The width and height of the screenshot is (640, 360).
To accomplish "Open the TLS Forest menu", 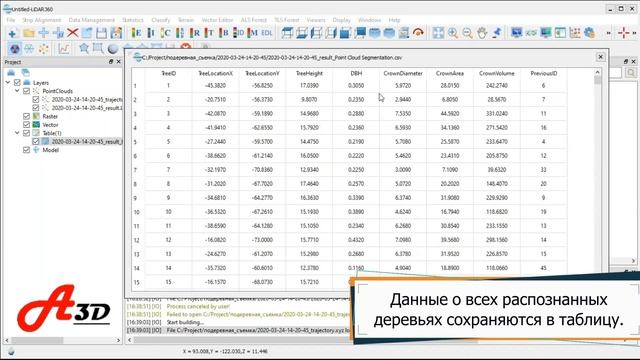I will (287, 20).
